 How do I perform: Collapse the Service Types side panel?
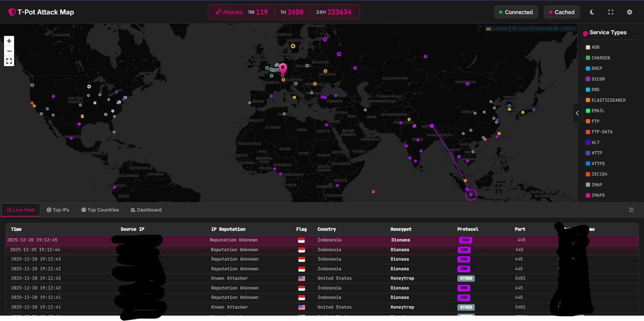pyautogui.click(x=577, y=113)
